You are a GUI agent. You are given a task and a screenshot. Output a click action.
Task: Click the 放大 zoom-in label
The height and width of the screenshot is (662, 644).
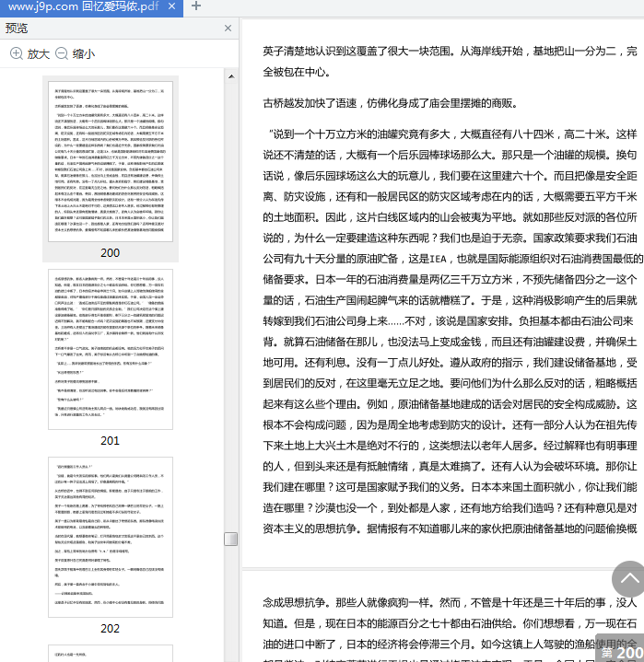[39, 54]
